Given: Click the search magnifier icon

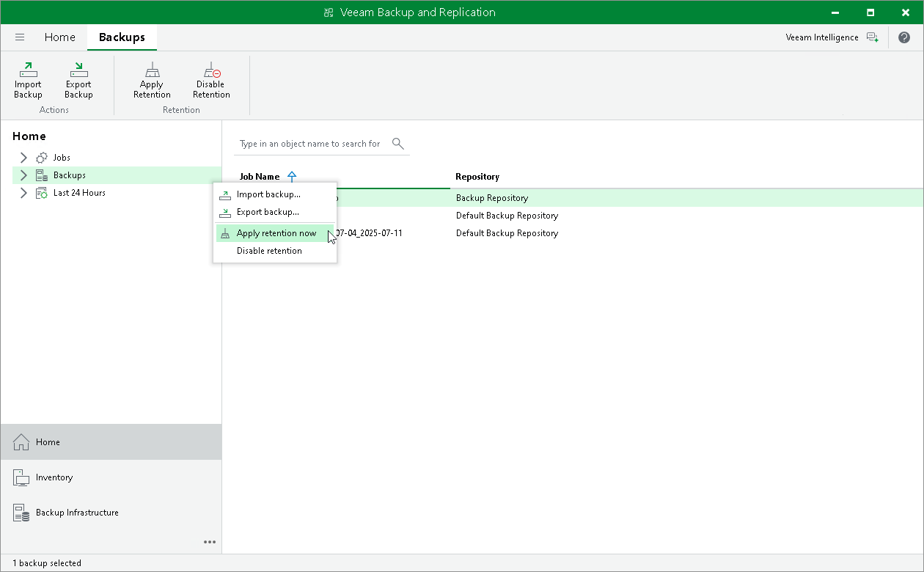Looking at the screenshot, I should [x=398, y=143].
